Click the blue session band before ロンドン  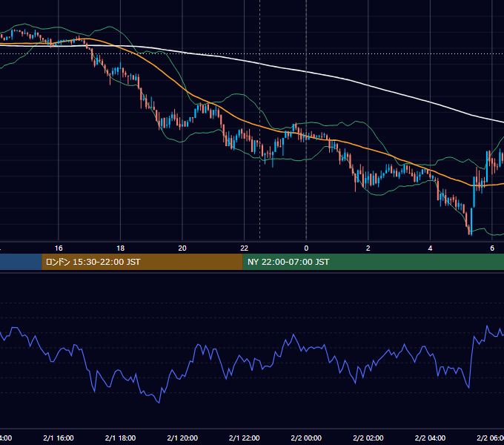(x=21, y=262)
